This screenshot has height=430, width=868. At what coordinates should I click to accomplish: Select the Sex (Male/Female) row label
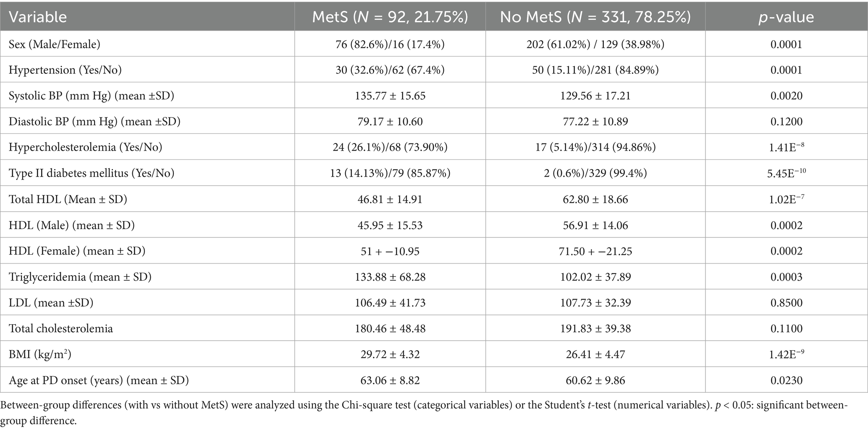point(55,44)
